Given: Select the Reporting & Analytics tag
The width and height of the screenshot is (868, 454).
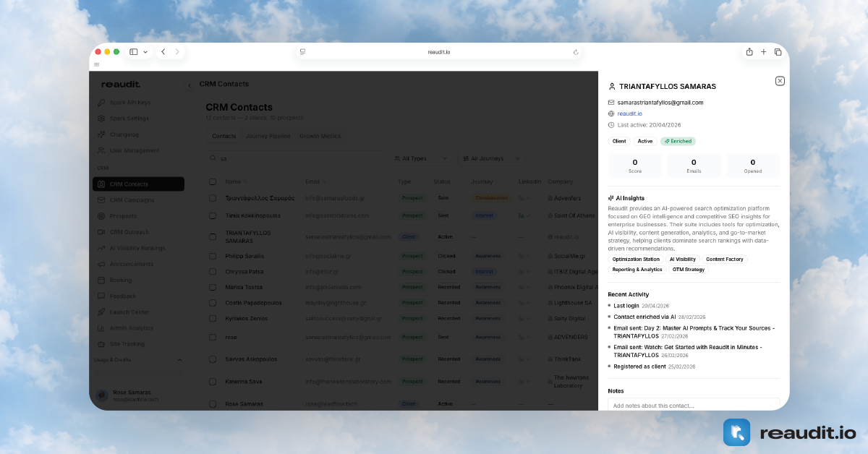Looking at the screenshot, I should pyautogui.click(x=637, y=270).
